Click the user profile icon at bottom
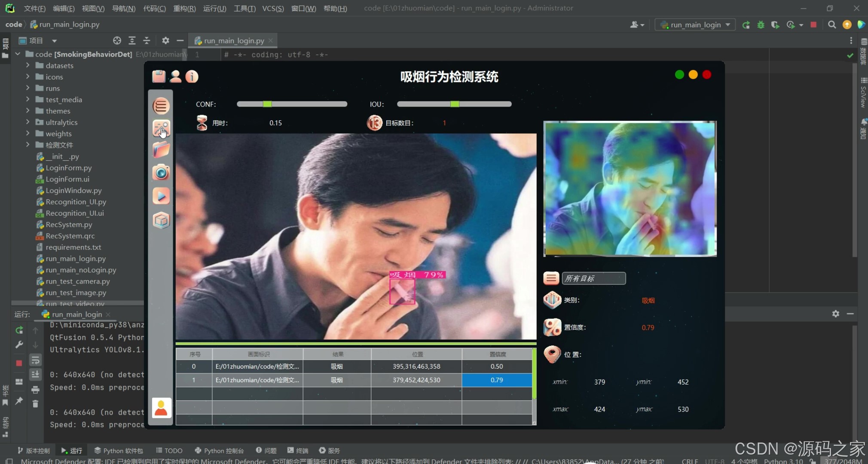Viewport: 868px width, 464px height. coord(161,408)
